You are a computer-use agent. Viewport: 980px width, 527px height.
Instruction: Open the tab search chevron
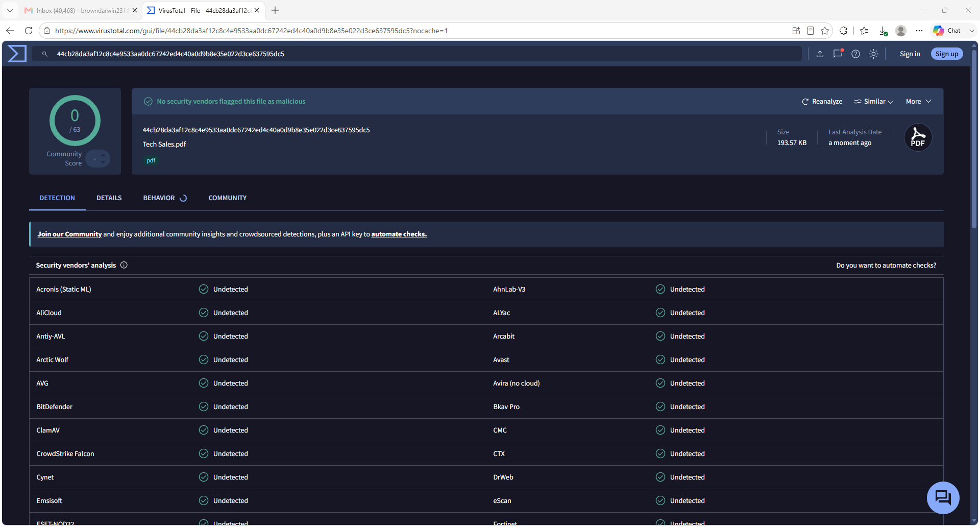point(10,10)
